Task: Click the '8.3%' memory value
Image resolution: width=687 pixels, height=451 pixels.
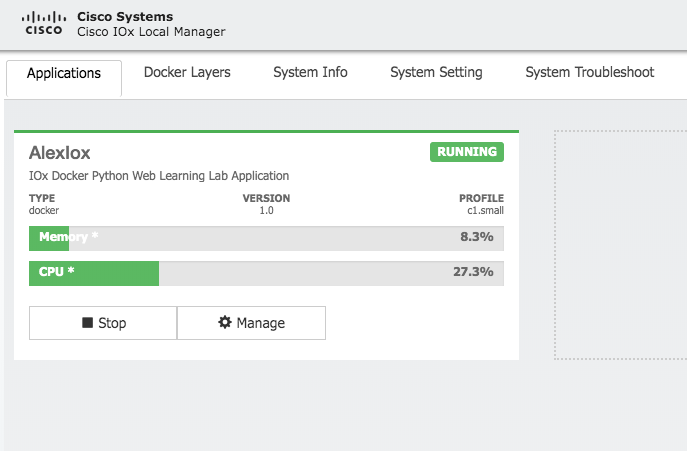Action: tap(477, 237)
